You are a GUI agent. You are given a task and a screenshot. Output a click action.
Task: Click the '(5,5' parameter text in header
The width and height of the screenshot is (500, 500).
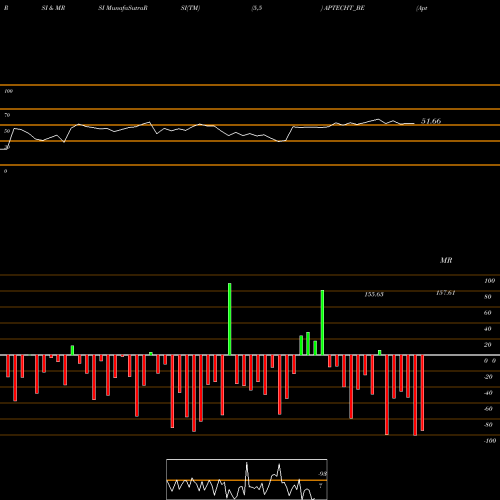click(x=257, y=8)
